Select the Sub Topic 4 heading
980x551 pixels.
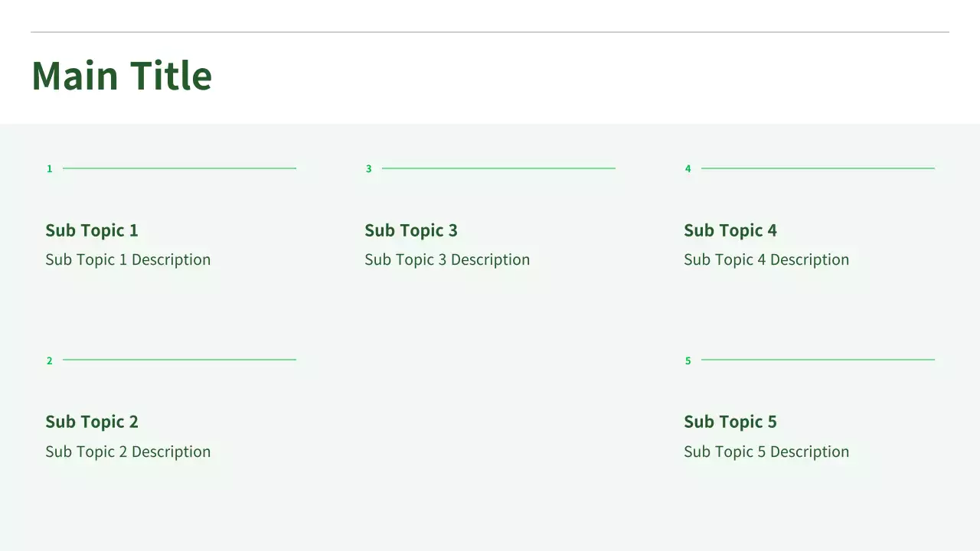coord(730,230)
